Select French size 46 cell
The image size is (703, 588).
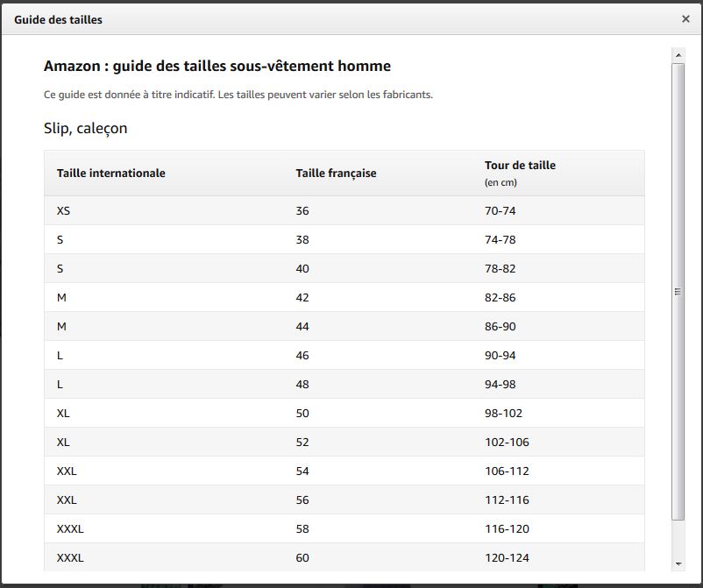tap(302, 356)
